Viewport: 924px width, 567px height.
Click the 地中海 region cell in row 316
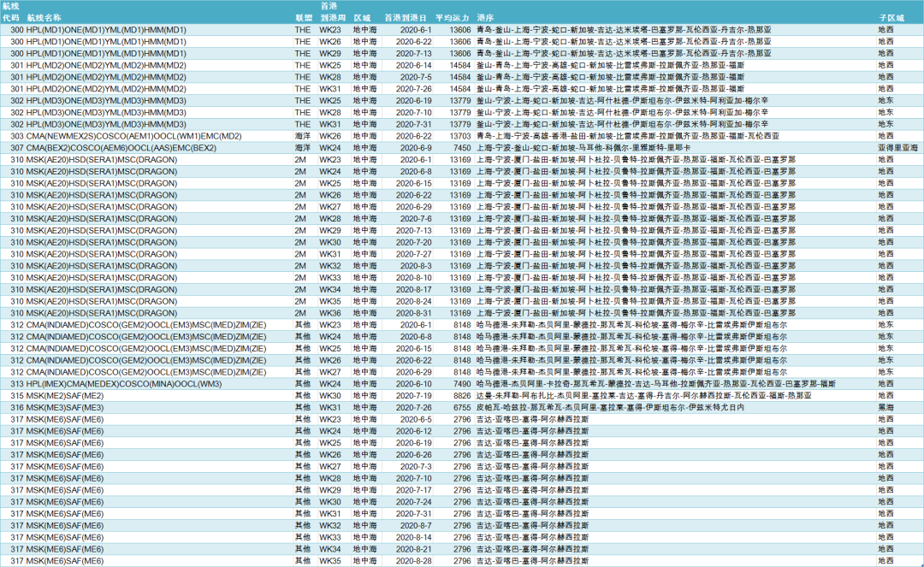click(x=364, y=407)
